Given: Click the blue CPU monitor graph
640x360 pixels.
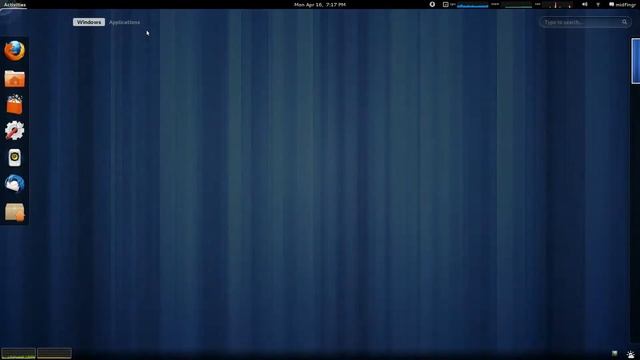Looking at the screenshot, I should tap(472, 5).
